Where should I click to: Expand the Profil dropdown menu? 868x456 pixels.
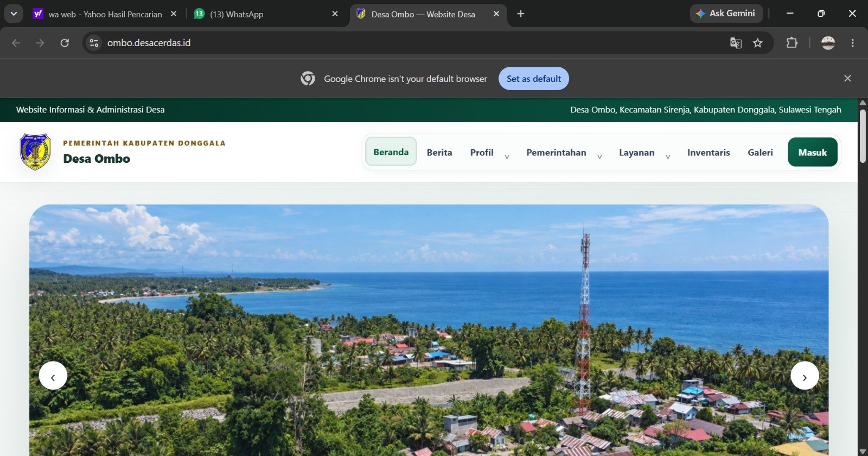pos(489,153)
